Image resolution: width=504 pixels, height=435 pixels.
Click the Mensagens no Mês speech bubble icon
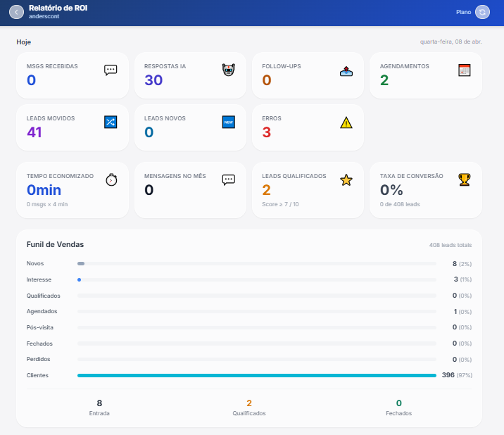(228, 179)
